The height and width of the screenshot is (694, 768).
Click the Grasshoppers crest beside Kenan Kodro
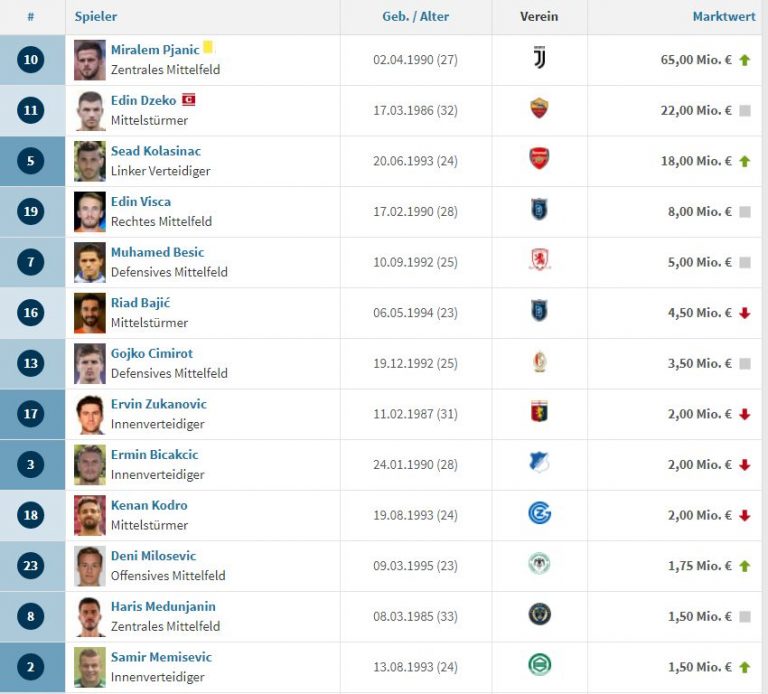(x=539, y=515)
